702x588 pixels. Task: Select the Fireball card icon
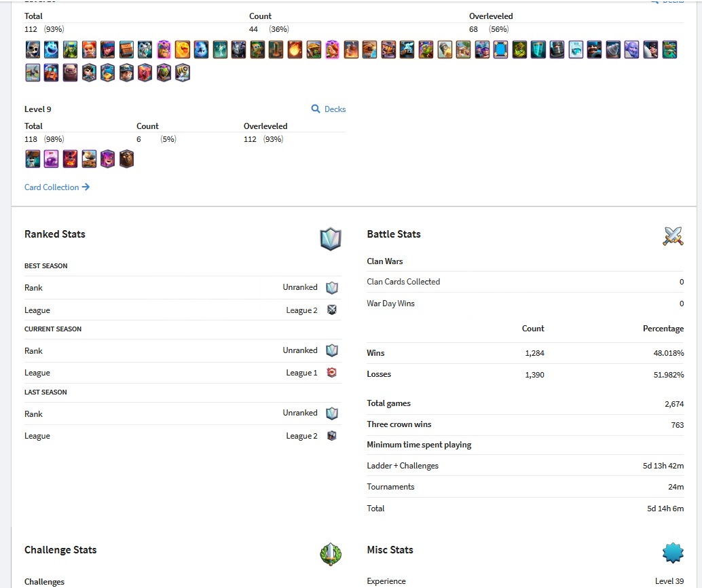click(295, 50)
